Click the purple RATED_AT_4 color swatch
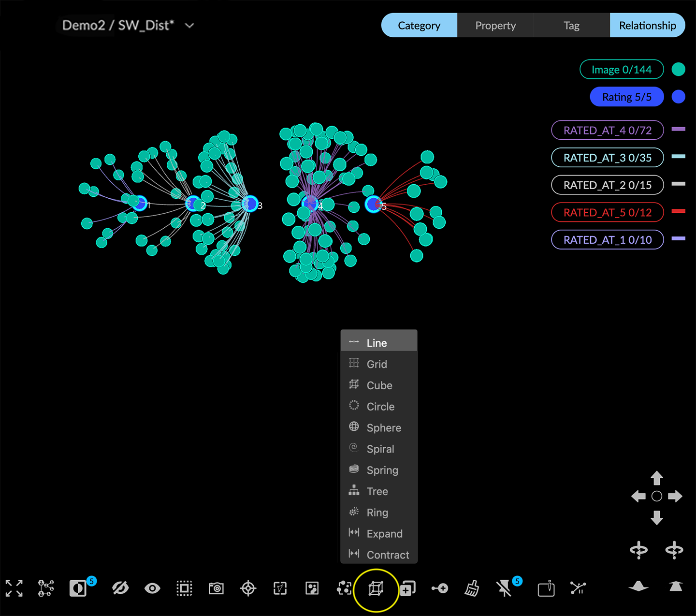 tap(679, 129)
